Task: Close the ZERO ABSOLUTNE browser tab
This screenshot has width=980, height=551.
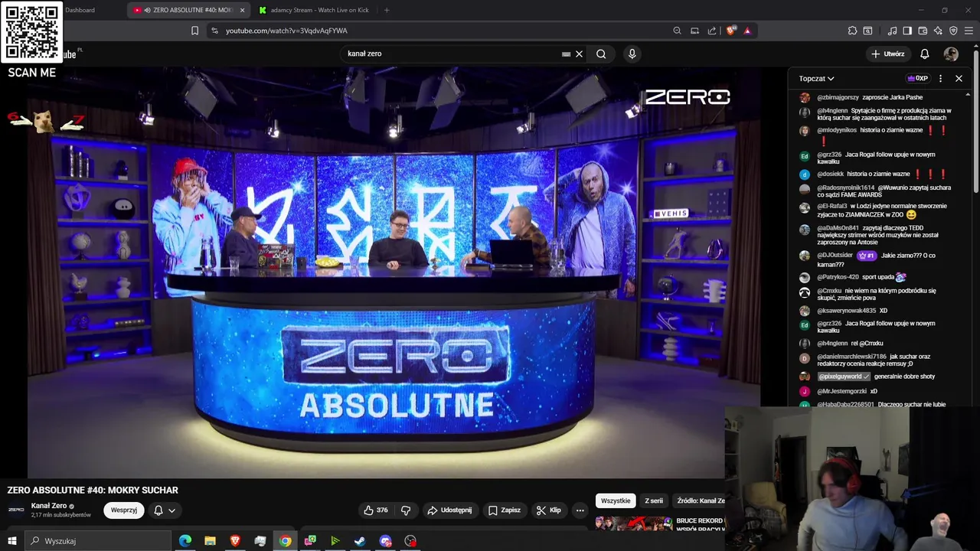Action: click(243, 10)
